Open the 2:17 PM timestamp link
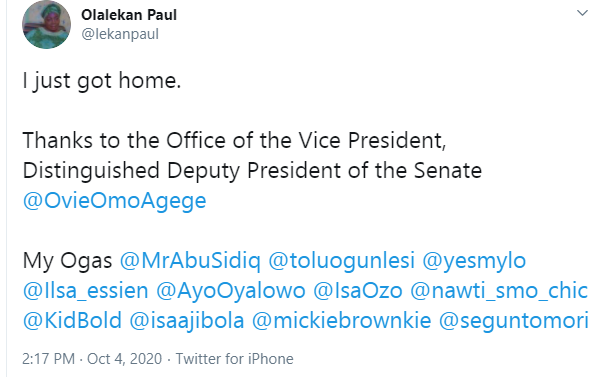 tap(49, 359)
